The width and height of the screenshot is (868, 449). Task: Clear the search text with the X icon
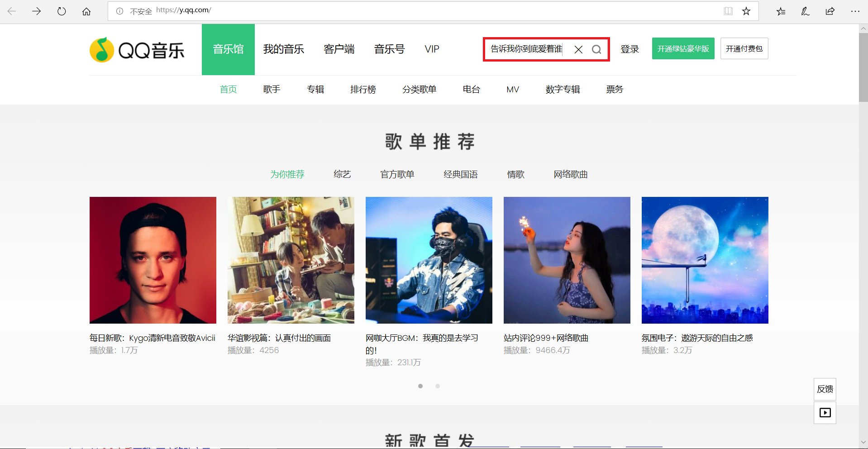(578, 49)
